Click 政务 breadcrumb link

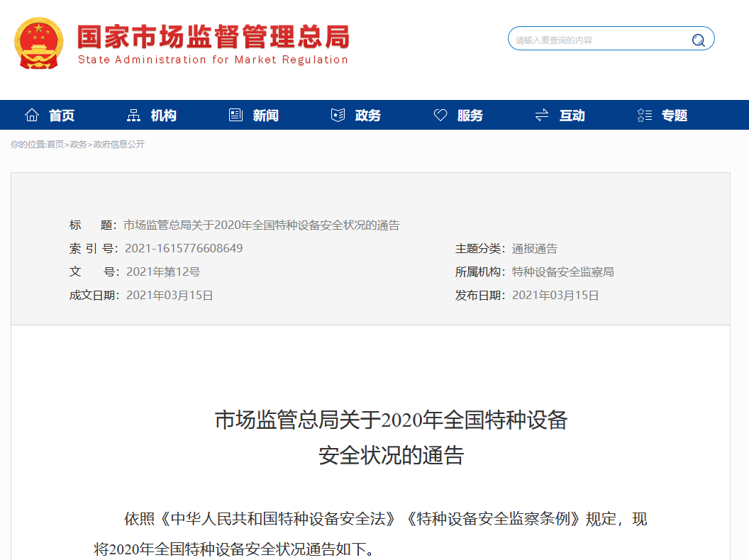click(x=79, y=145)
